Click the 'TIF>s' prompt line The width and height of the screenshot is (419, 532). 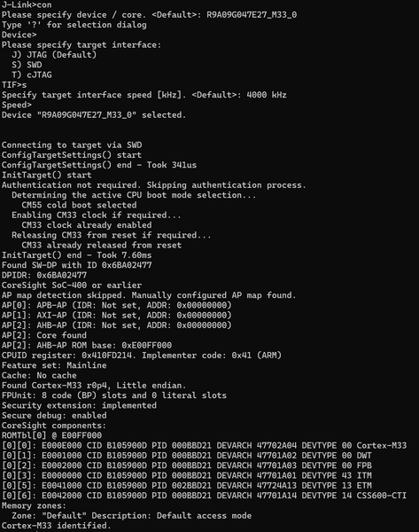14,85
